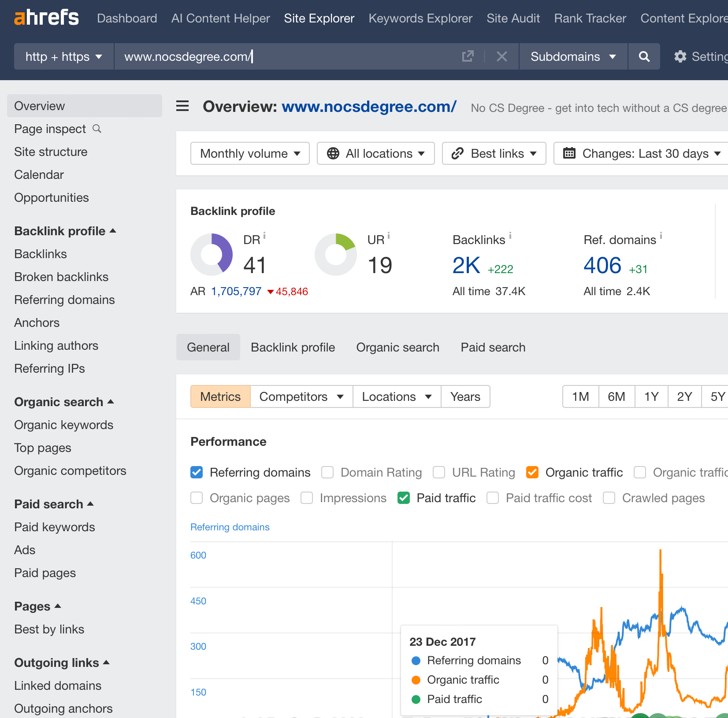The image size is (728, 718).
Task: Start search with the magnifying glass icon
Action: coord(644,56)
